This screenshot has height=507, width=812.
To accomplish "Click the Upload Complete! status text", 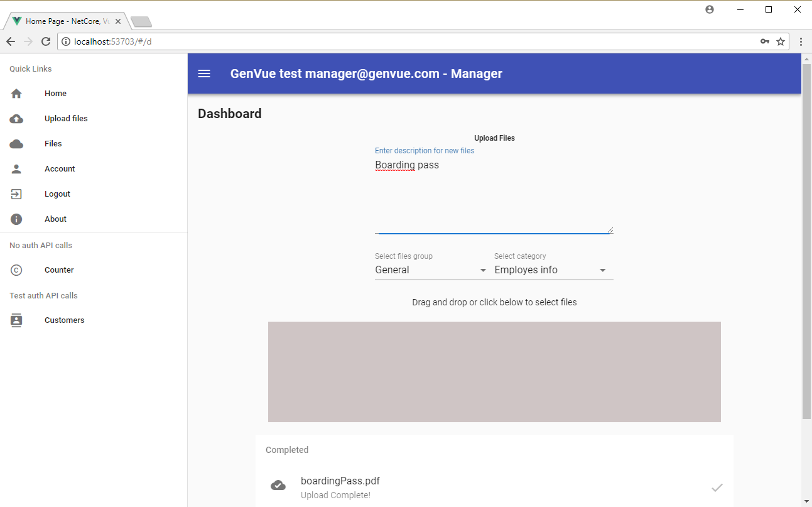I will click(x=335, y=495).
